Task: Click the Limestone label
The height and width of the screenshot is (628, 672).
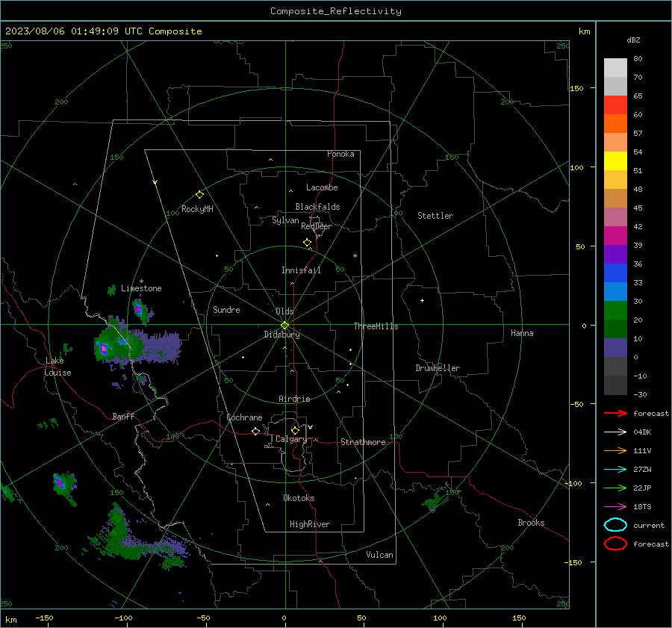Action: pos(141,288)
